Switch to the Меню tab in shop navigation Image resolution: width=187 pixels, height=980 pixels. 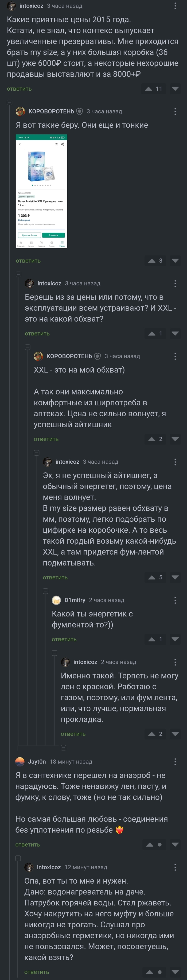(61, 243)
